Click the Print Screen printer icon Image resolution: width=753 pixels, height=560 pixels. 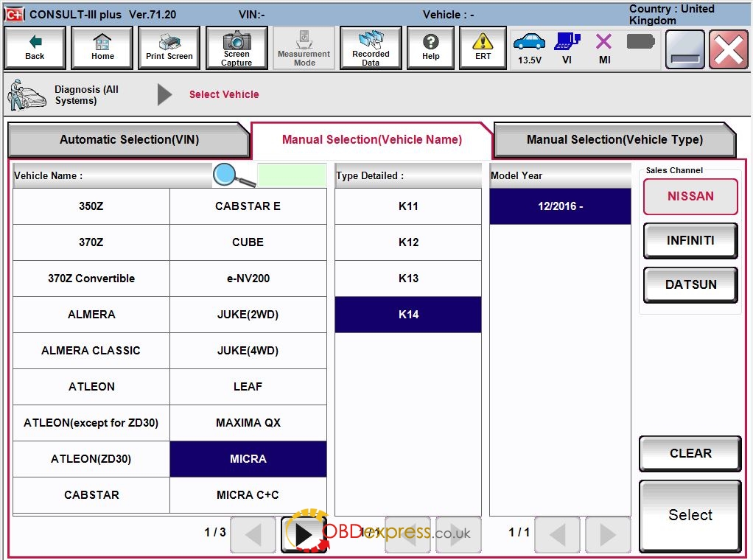coord(169,48)
